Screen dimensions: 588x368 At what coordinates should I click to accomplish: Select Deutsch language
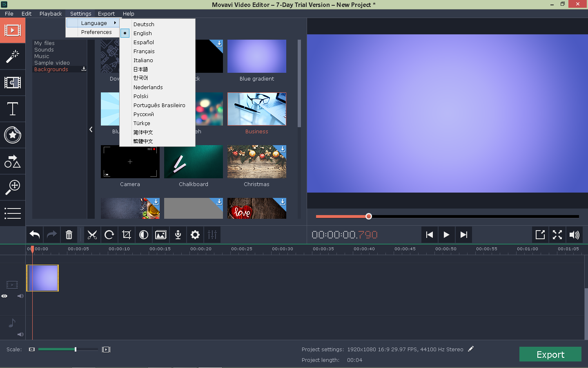coord(144,24)
